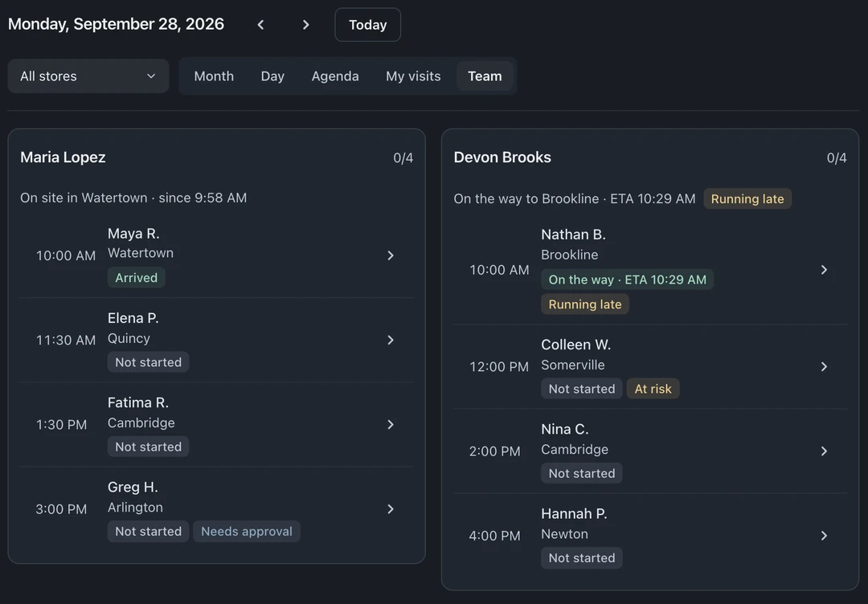Go to previous day with left arrow
The height and width of the screenshot is (604, 868).
pyautogui.click(x=260, y=25)
